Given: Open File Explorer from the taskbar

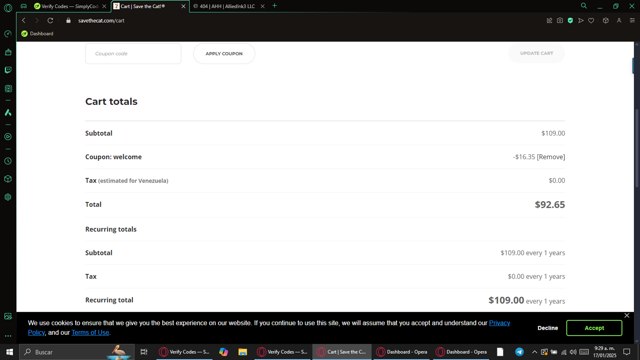Looking at the screenshot, I should click(x=243, y=351).
